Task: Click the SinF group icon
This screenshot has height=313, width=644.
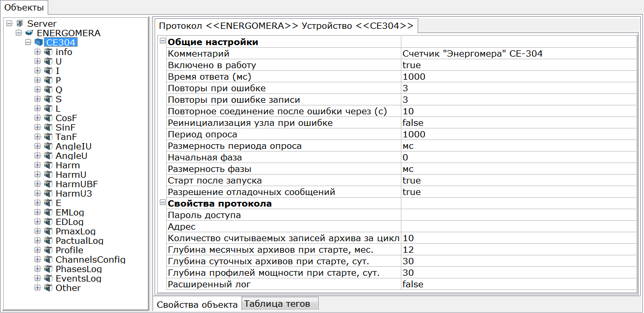Action: pos(48,127)
